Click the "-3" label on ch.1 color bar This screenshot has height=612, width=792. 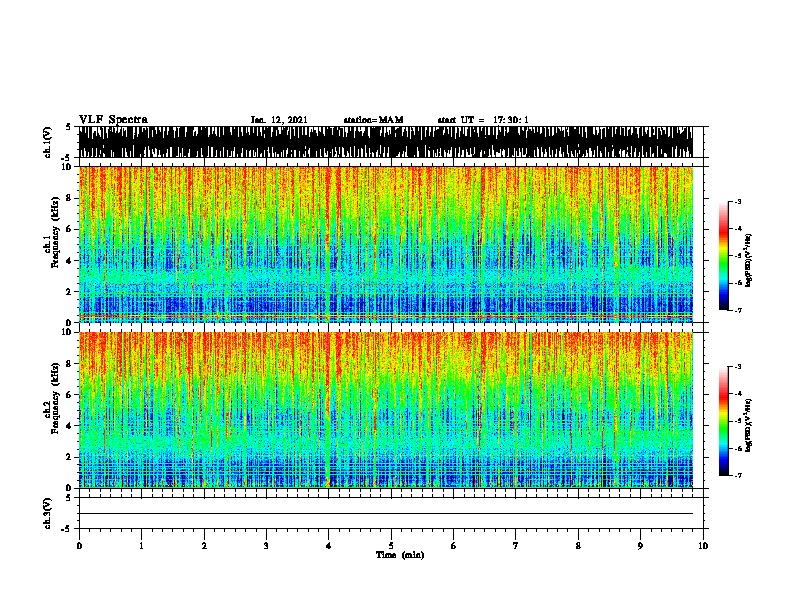coord(737,202)
